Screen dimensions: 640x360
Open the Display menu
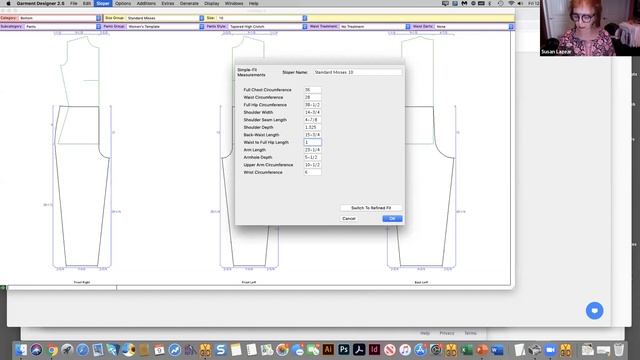point(211,3)
